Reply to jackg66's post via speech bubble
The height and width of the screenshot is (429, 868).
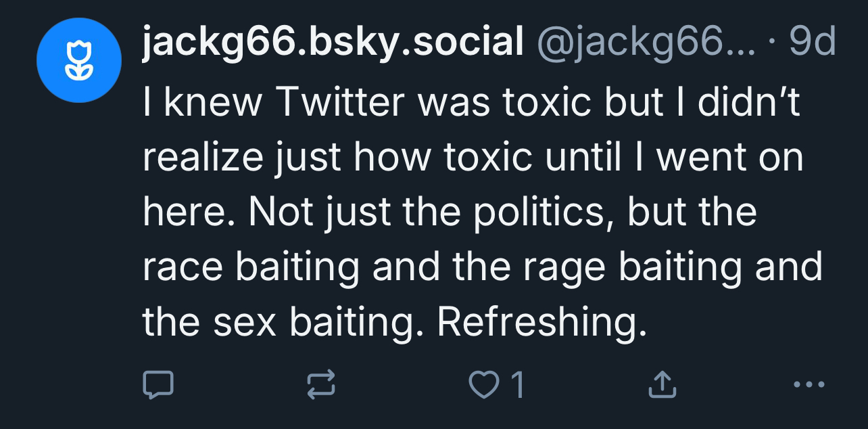pyautogui.click(x=158, y=384)
